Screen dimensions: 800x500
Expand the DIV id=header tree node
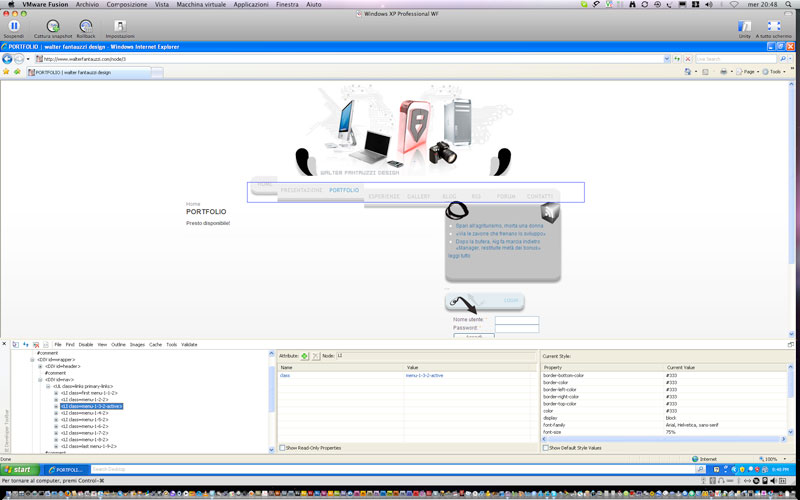[40, 366]
